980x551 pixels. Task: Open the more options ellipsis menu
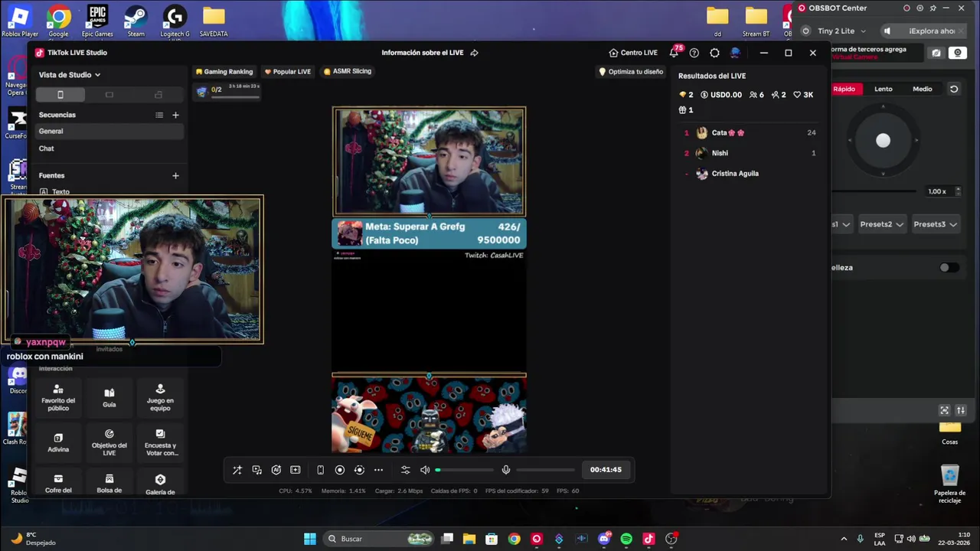(x=378, y=470)
